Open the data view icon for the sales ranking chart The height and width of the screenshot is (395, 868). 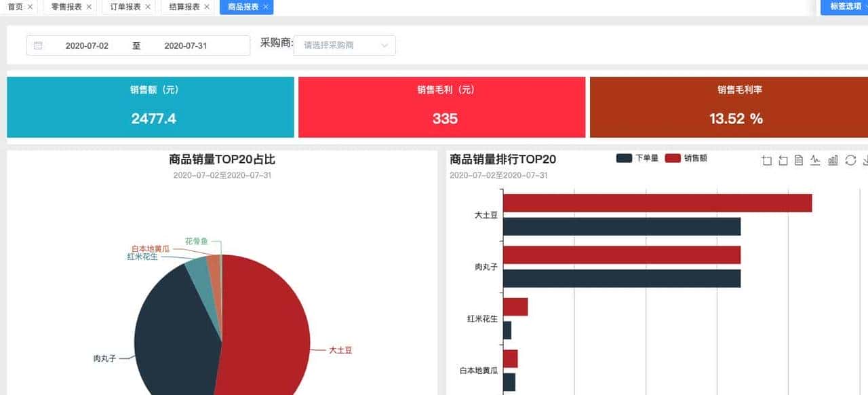point(799,161)
